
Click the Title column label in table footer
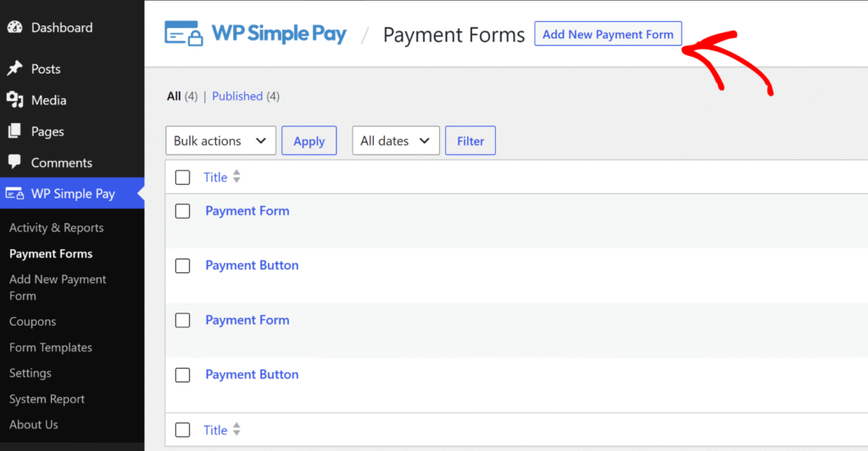pyautogui.click(x=215, y=430)
